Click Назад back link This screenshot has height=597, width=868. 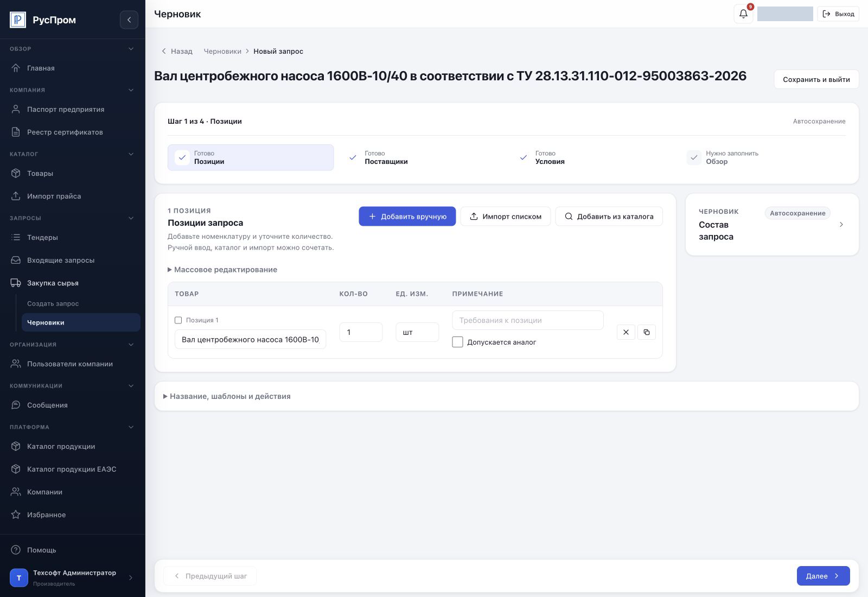177,51
